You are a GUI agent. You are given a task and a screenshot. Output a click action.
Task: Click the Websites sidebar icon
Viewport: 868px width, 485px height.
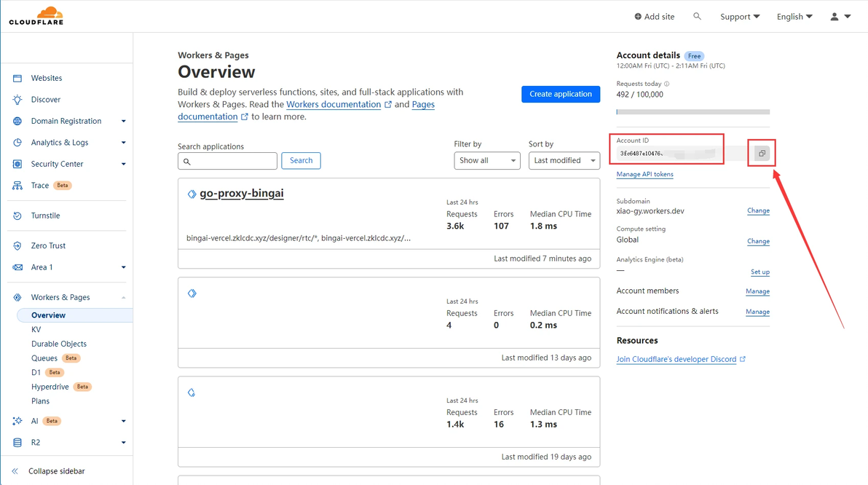click(x=17, y=78)
